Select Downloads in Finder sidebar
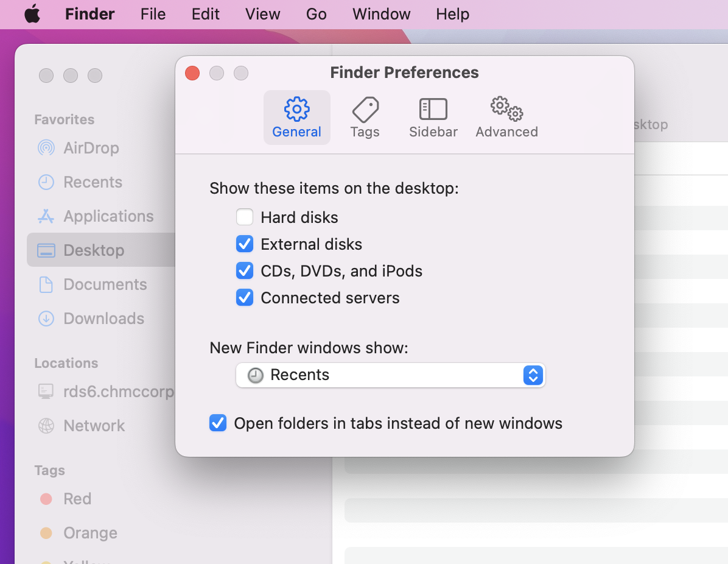Viewport: 728px width, 564px height. (104, 318)
